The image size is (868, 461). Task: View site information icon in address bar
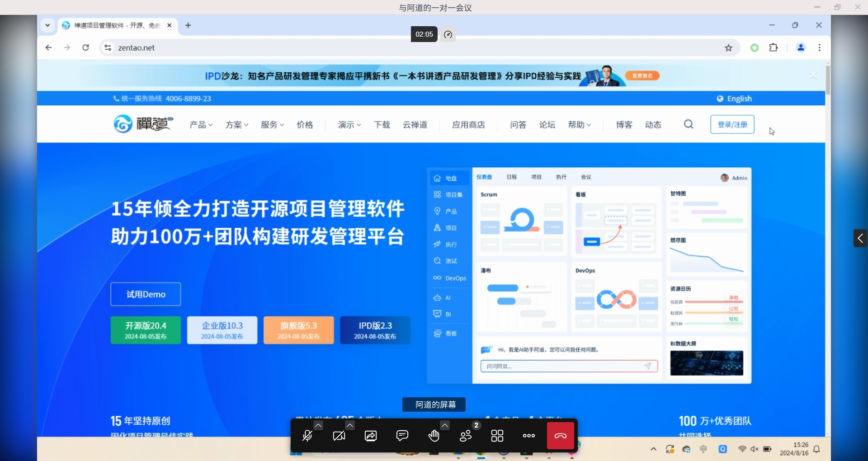click(108, 47)
